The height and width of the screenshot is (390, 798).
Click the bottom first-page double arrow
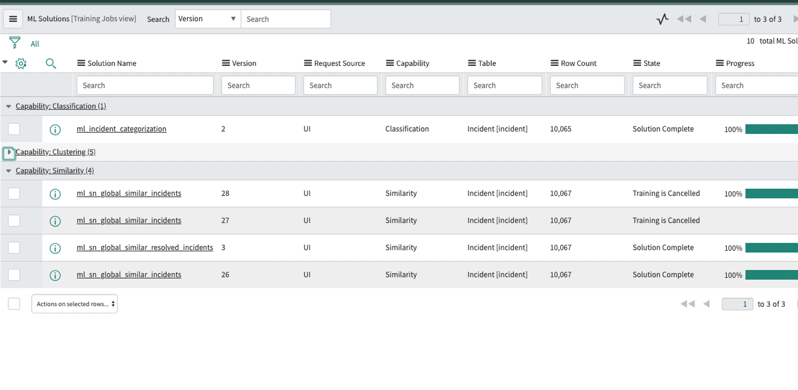[688, 304]
